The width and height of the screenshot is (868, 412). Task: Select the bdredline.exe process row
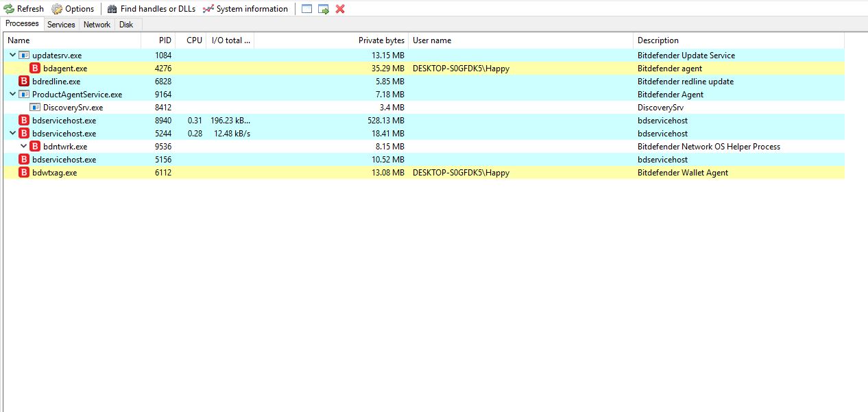pos(56,82)
